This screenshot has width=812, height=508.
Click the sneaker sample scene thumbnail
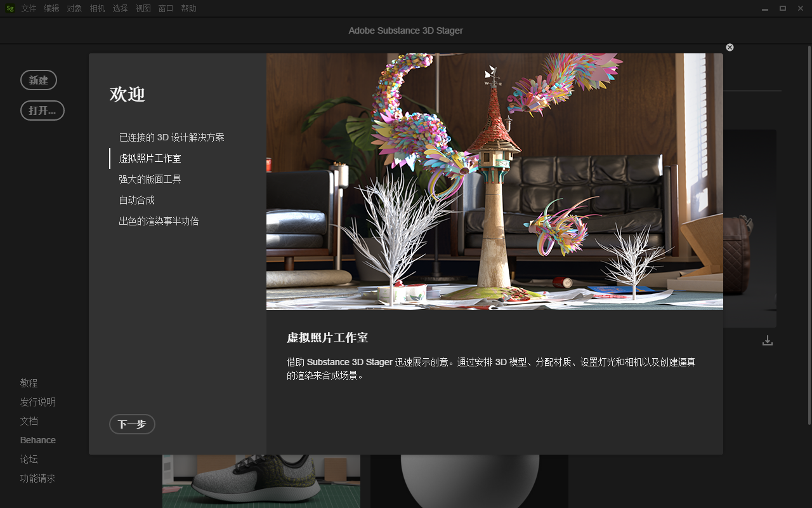click(x=261, y=481)
